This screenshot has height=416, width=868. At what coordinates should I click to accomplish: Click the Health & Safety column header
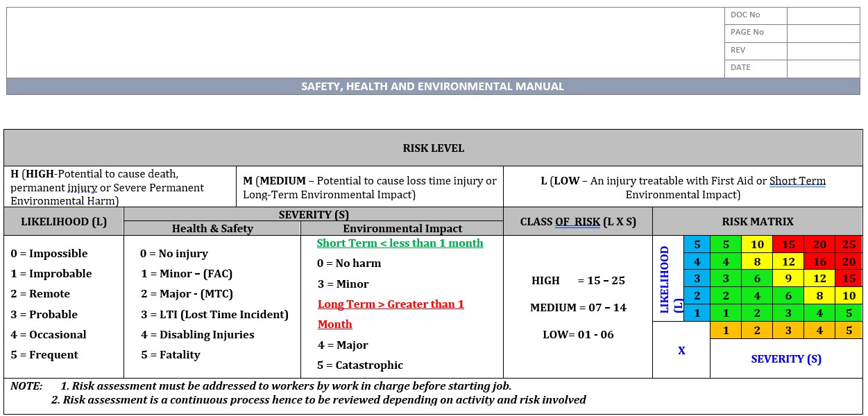coord(212,228)
